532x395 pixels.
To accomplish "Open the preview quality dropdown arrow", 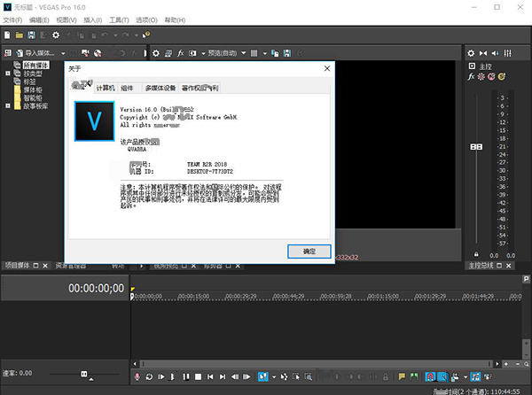I will click(244, 53).
